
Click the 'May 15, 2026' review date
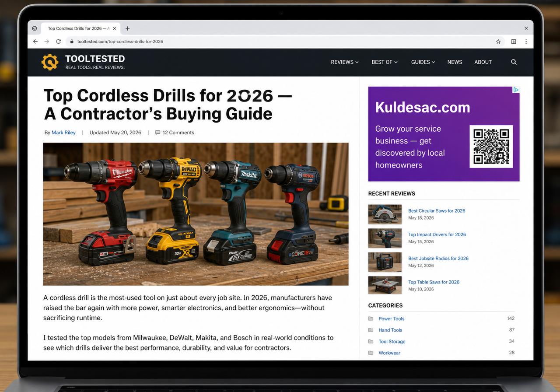pyautogui.click(x=421, y=241)
